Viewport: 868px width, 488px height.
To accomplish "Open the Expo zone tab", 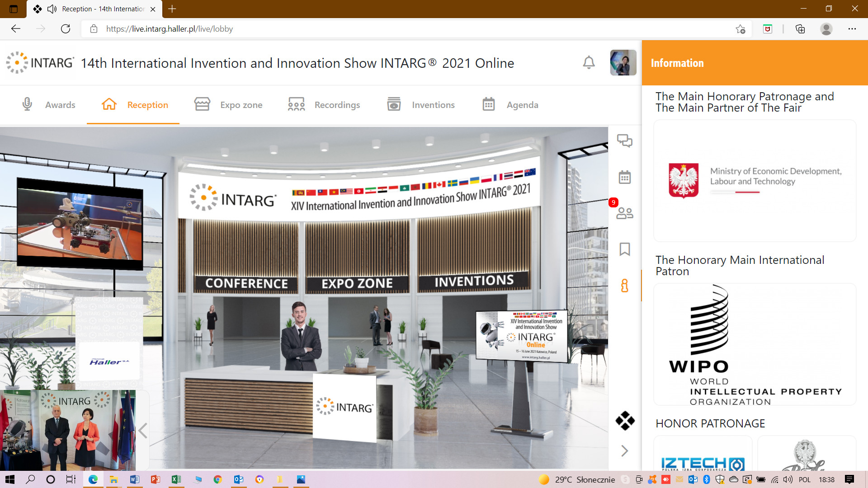I will pyautogui.click(x=228, y=105).
